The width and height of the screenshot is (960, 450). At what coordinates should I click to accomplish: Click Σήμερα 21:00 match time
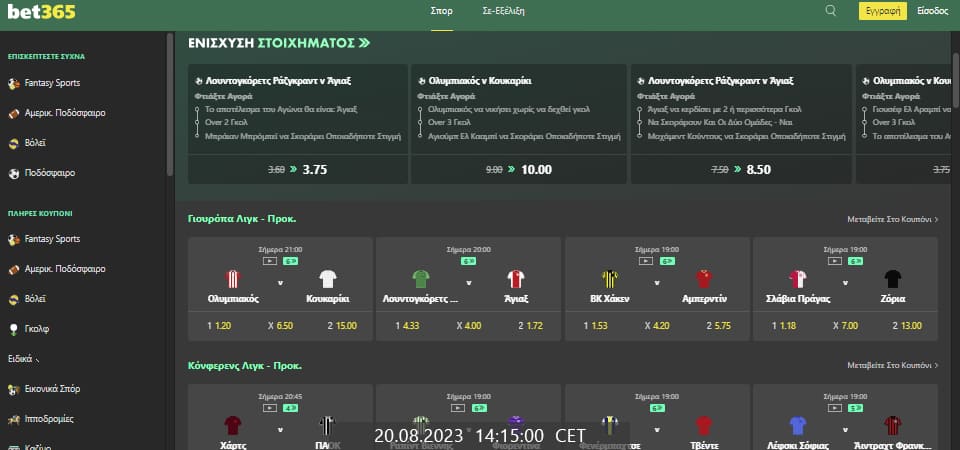click(x=280, y=250)
